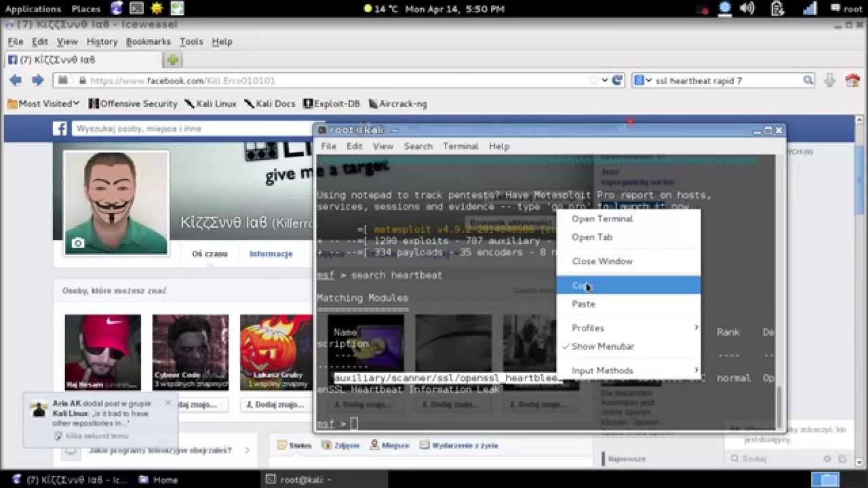Select 'Wydarzenie z życia' post option

tap(459, 445)
